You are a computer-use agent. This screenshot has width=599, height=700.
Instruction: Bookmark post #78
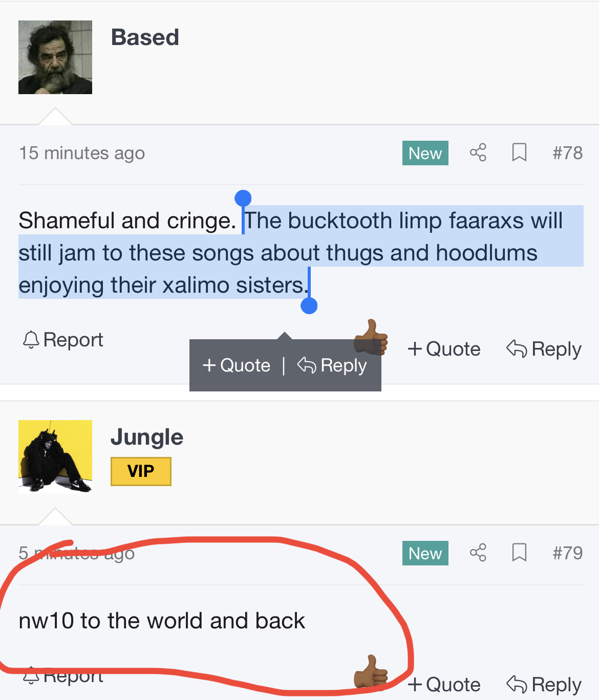click(519, 152)
